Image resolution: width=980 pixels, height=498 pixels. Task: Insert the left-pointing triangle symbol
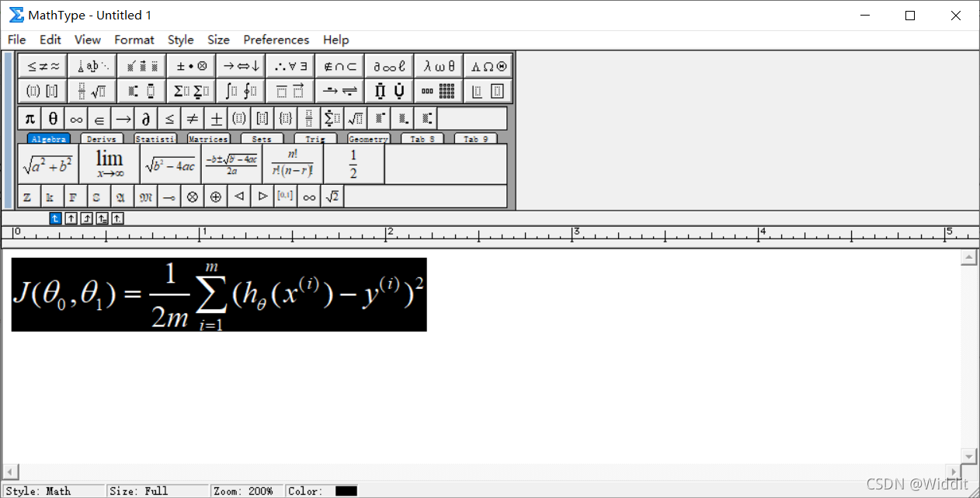click(x=239, y=197)
